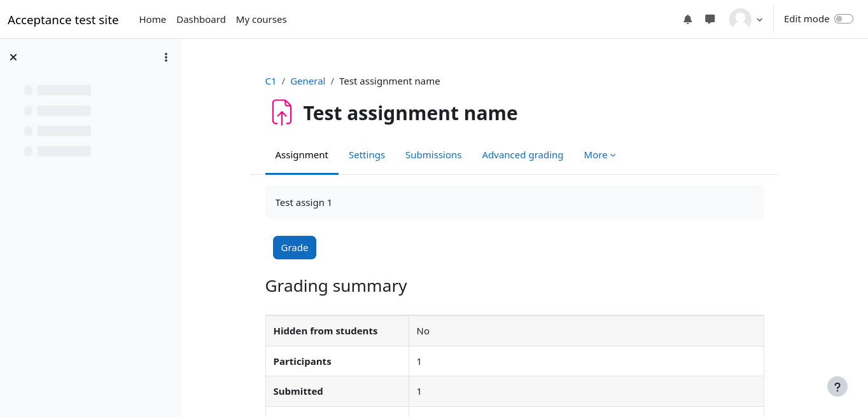Navigate to Dashboard in top menu
This screenshot has height=417, width=868.
point(201,20)
